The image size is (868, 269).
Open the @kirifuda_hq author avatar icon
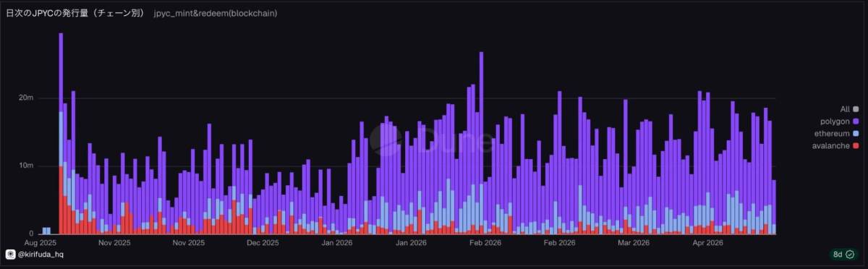tap(11, 255)
